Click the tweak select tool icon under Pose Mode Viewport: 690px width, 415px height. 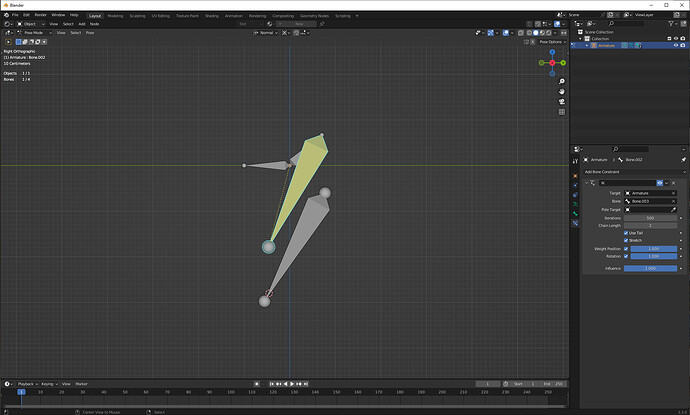click(x=8, y=42)
